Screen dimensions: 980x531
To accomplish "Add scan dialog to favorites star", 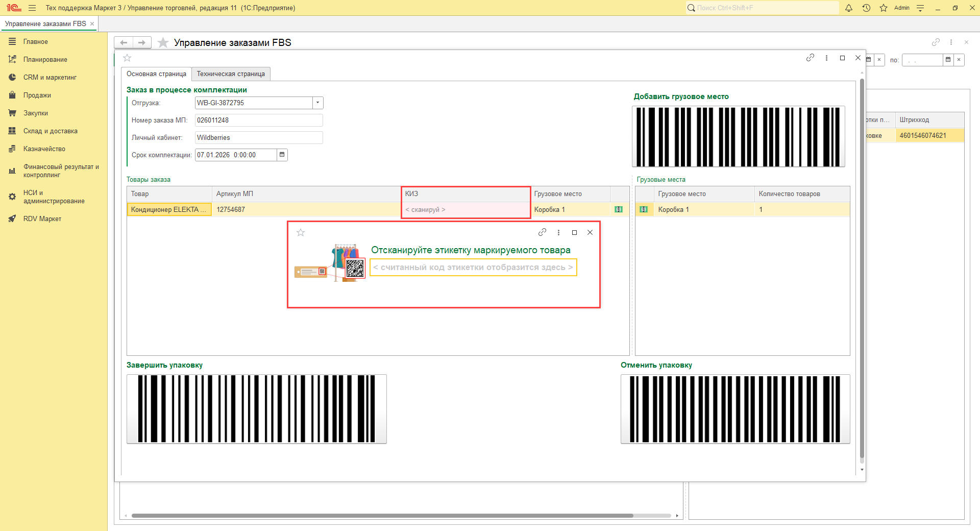I will (301, 233).
